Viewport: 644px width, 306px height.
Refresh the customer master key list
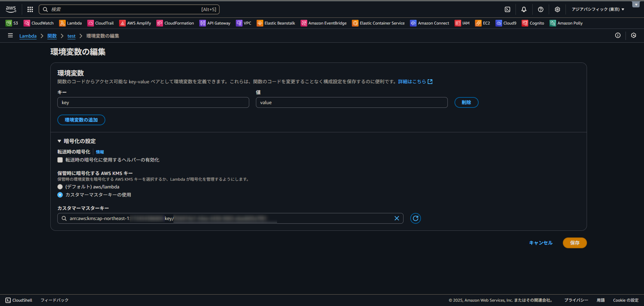[416, 218]
